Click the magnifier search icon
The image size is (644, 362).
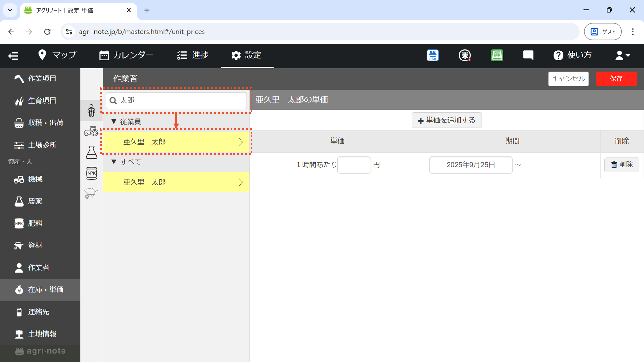click(113, 101)
